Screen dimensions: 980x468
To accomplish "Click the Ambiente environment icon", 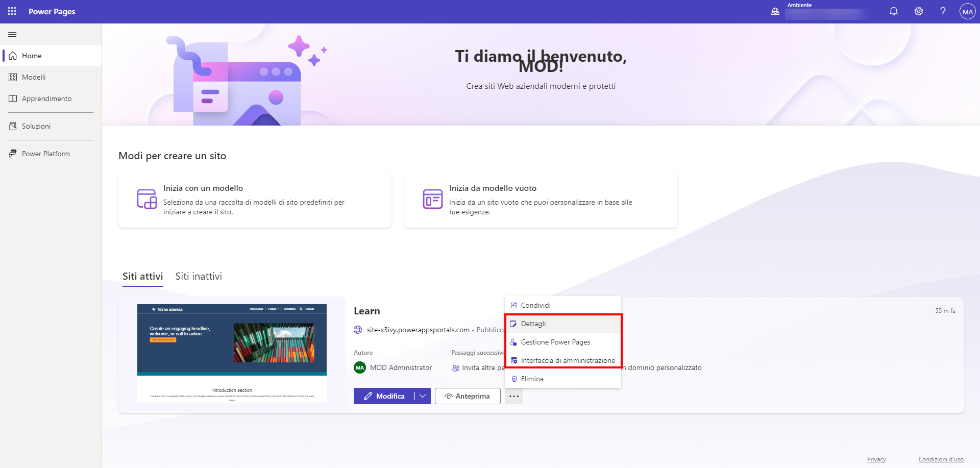I will point(775,11).
